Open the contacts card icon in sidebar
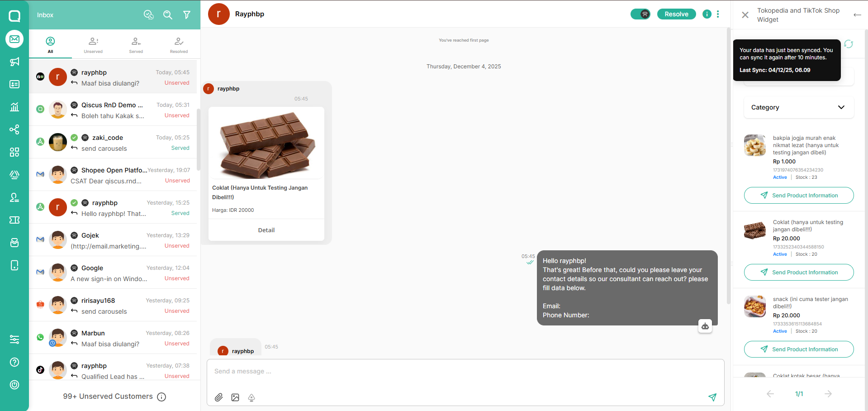This screenshot has height=411, width=868. pos(14,84)
